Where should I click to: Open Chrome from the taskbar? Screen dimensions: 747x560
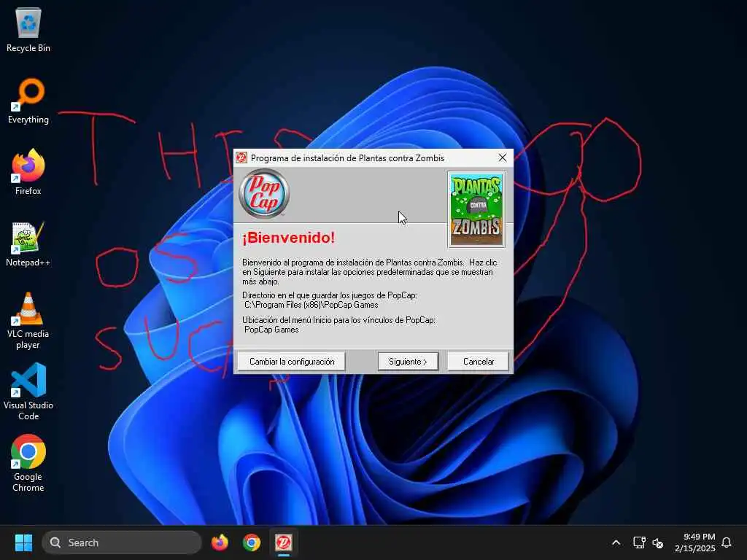coord(252,542)
